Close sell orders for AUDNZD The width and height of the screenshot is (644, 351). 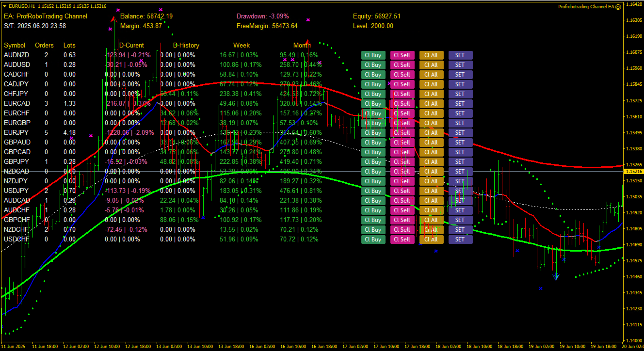click(x=402, y=55)
